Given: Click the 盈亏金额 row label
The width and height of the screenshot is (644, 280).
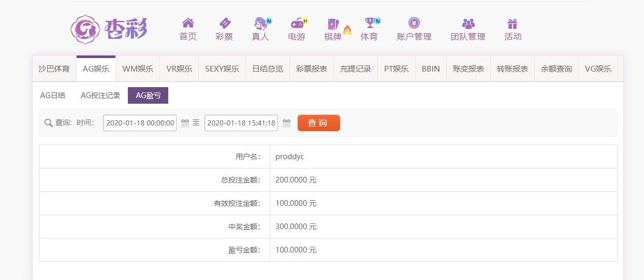Looking at the screenshot, I should click(244, 250).
